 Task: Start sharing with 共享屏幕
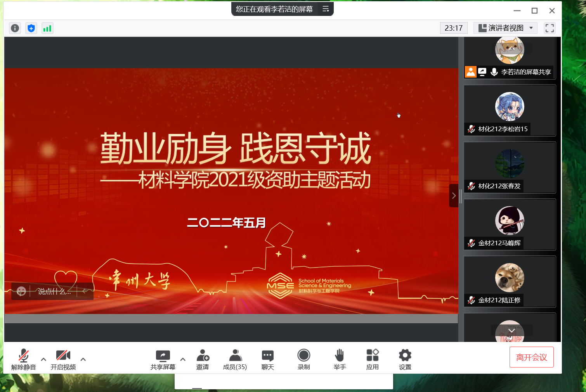click(163, 359)
